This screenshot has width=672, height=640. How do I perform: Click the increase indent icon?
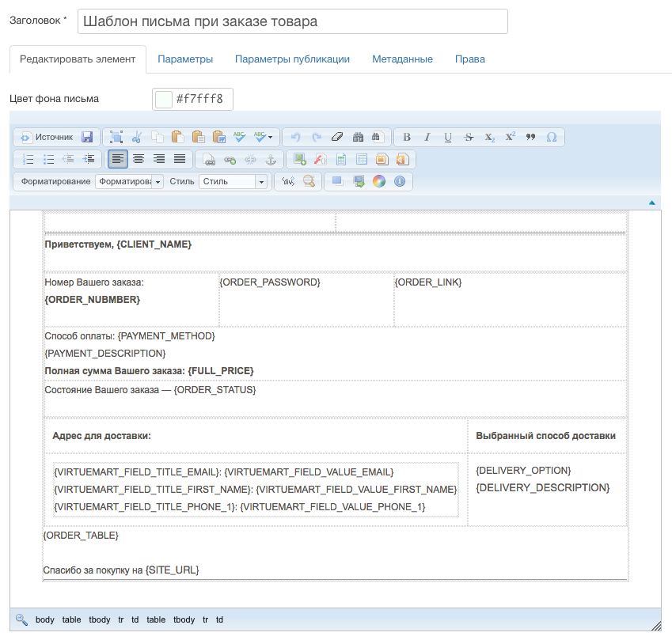[x=89, y=159]
